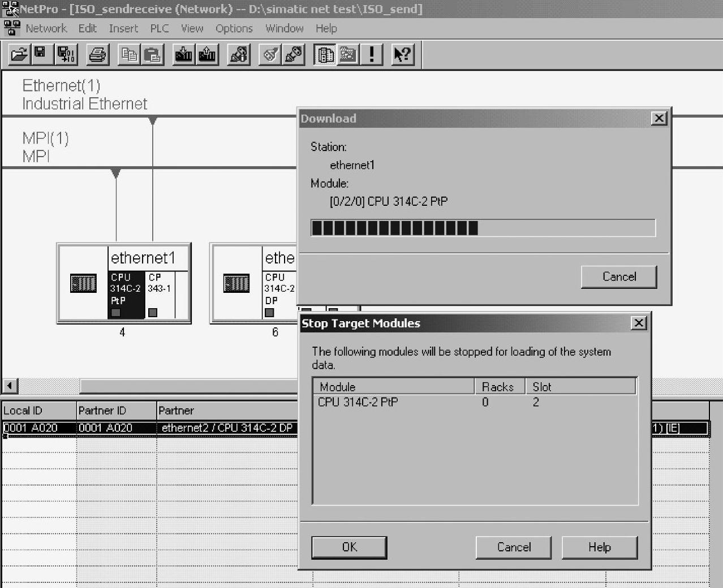
Task: Click rack value 0 in module list
Action: 485,403
